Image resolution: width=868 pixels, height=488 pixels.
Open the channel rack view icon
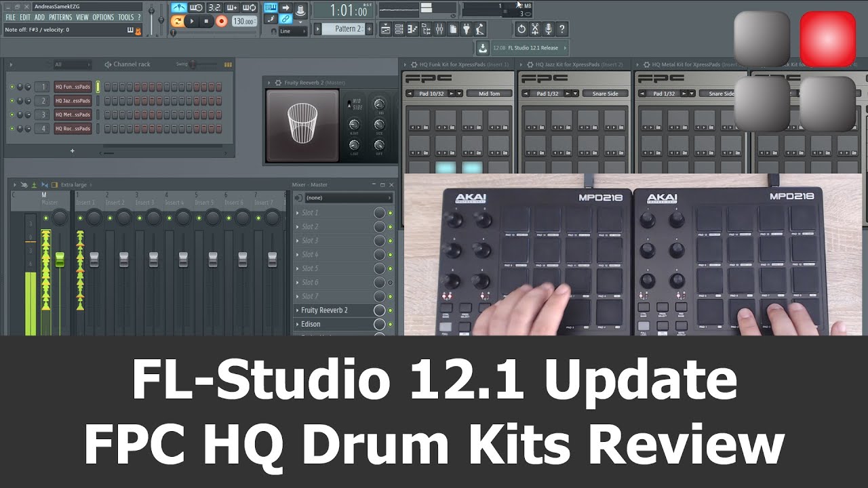[399, 29]
